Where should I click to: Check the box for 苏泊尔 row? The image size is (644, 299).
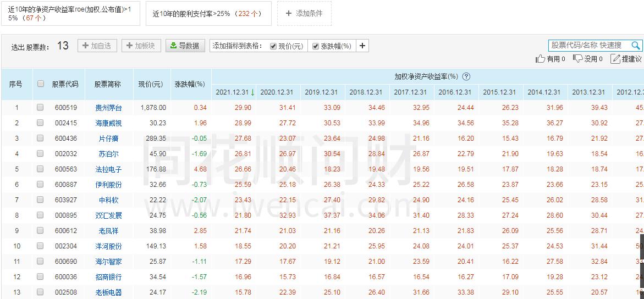[40, 153]
